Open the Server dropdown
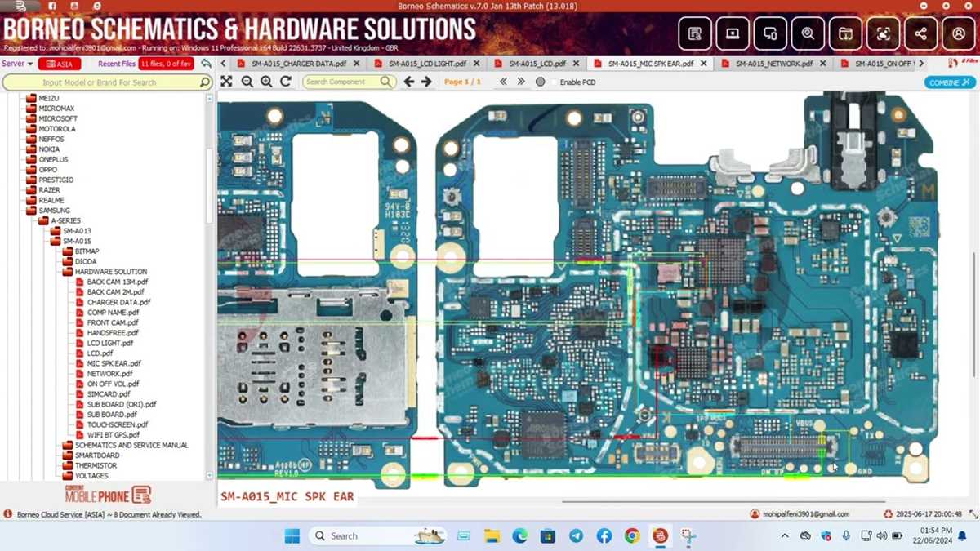 pyautogui.click(x=17, y=63)
